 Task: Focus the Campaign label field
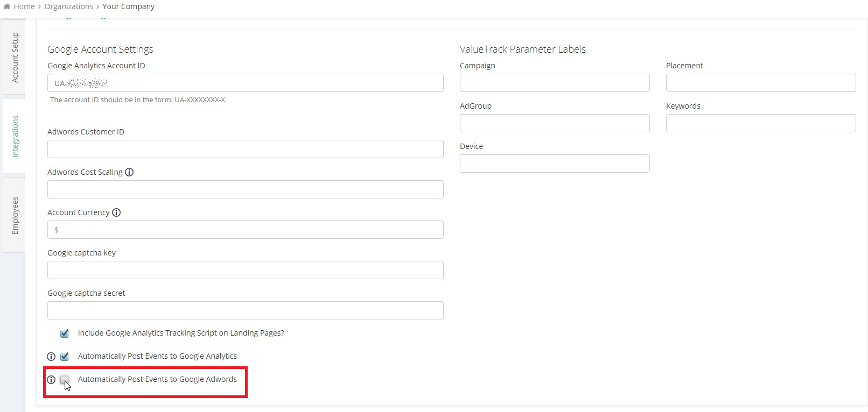pyautogui.click(x=555, y=83)
